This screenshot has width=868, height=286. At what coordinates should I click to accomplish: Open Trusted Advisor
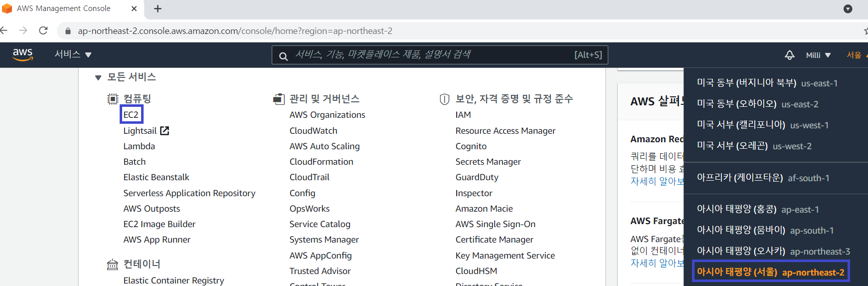click(320, 271)
